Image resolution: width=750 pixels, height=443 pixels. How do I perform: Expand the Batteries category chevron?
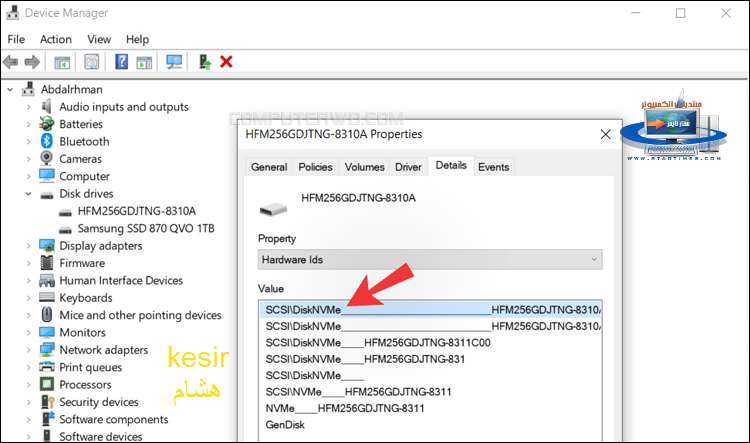click(28, 124)
